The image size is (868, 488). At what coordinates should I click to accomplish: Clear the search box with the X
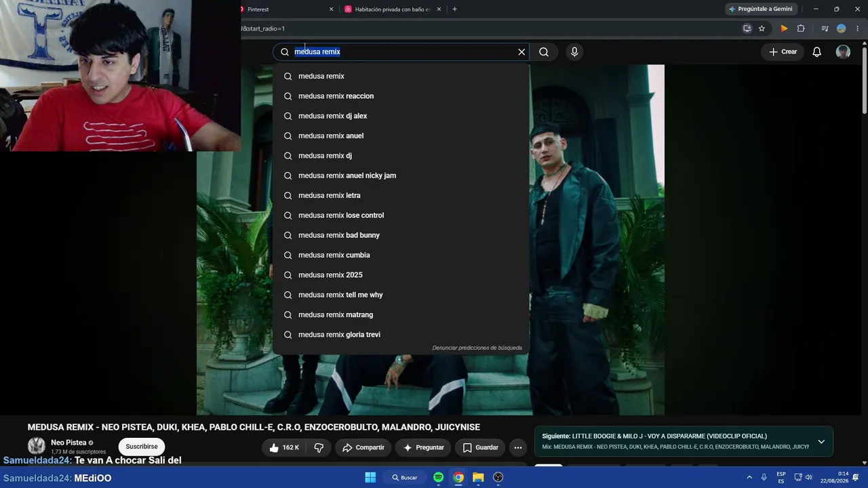(x=521, y=52)
